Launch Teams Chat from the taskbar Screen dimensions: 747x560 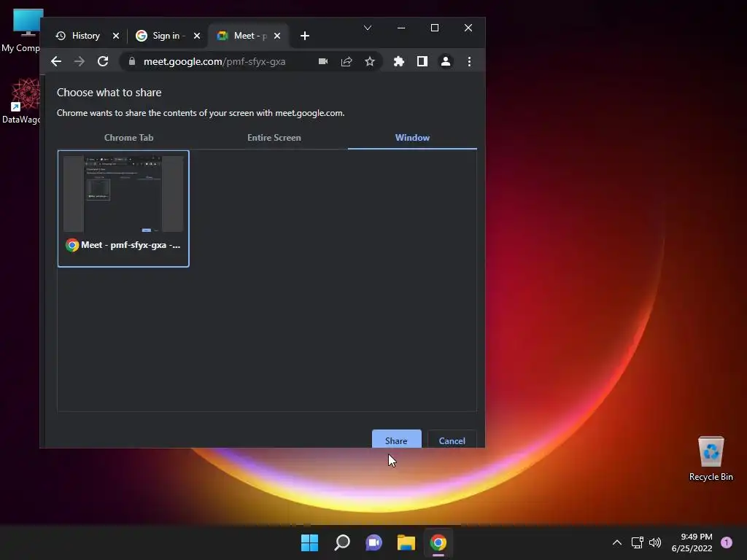pos(374,542)
